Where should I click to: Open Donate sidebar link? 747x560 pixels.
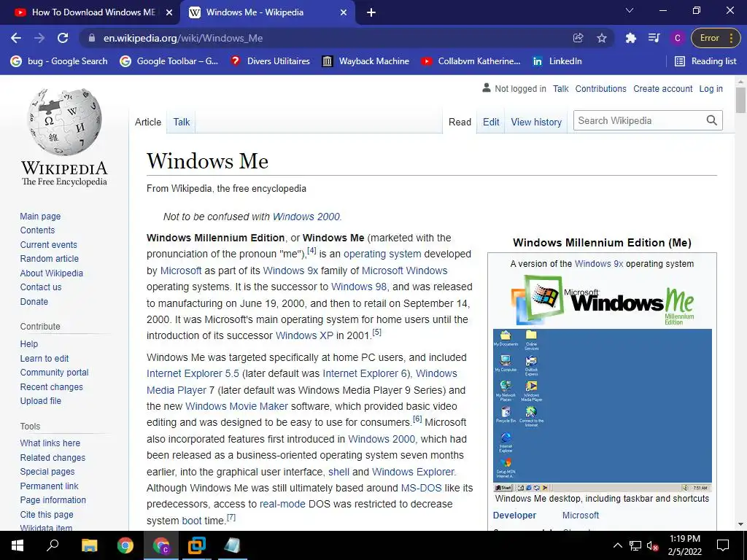click(x=34, y=301)
